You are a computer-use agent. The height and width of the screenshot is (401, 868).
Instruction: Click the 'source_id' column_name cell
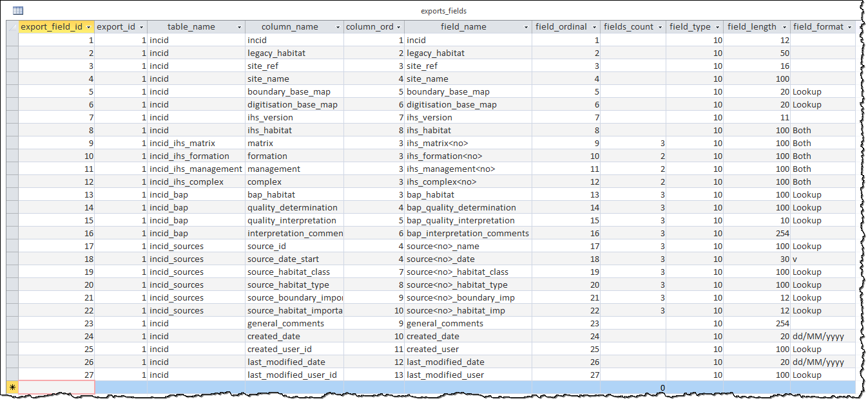pos(294,246)
